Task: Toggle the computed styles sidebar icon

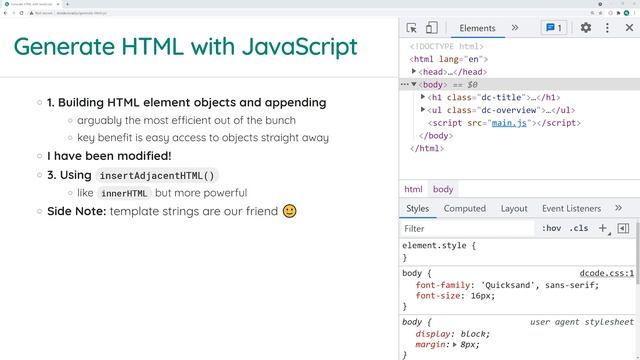Action: click(x=623, y=228)
